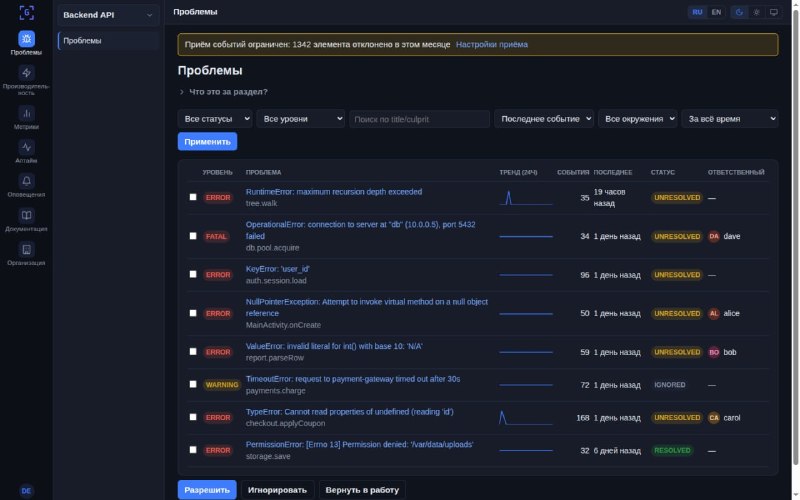Image resolution: width=800 pixels, height=500 pixels.
Task: Tick checkbox for TimeoutError payment-gateway issue
Action: pyautogui.click(x=193, y=384)
